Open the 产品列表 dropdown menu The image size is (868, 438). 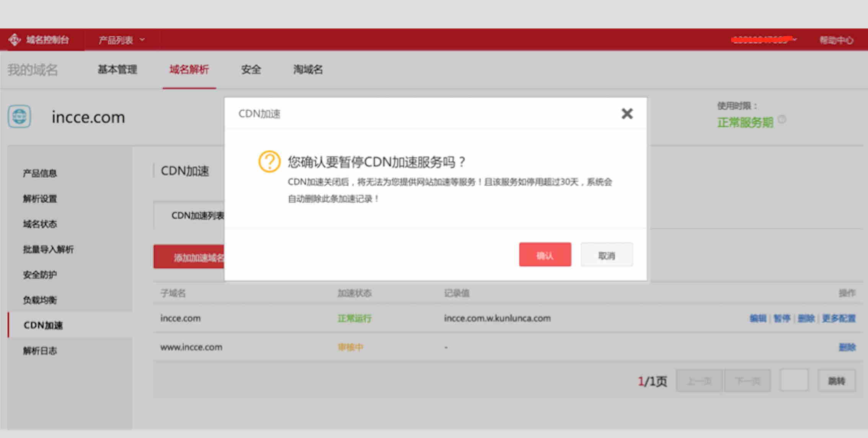121,40
